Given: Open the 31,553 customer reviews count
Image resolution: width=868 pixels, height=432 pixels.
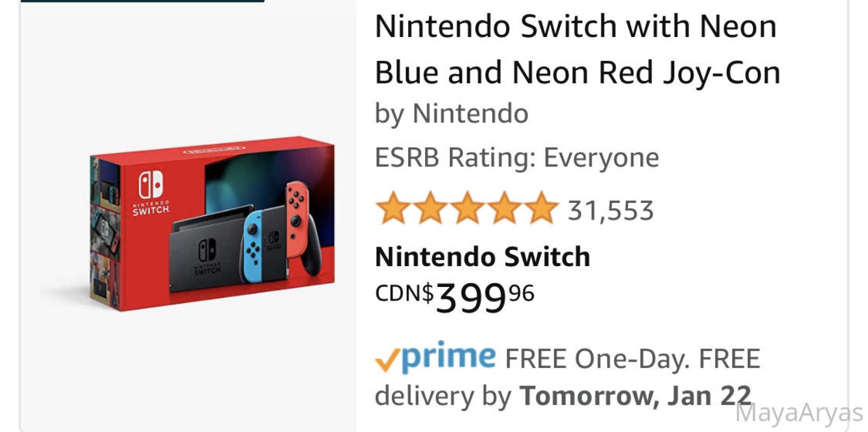Looking at the screenshot, I should pos(610,211).
